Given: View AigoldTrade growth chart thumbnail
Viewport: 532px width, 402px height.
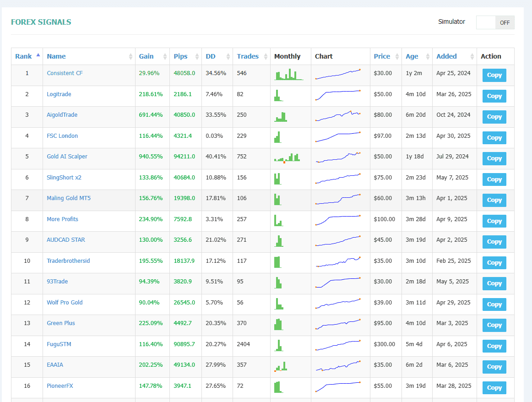Looking at the screenshot, I should [x=338, y=116].
